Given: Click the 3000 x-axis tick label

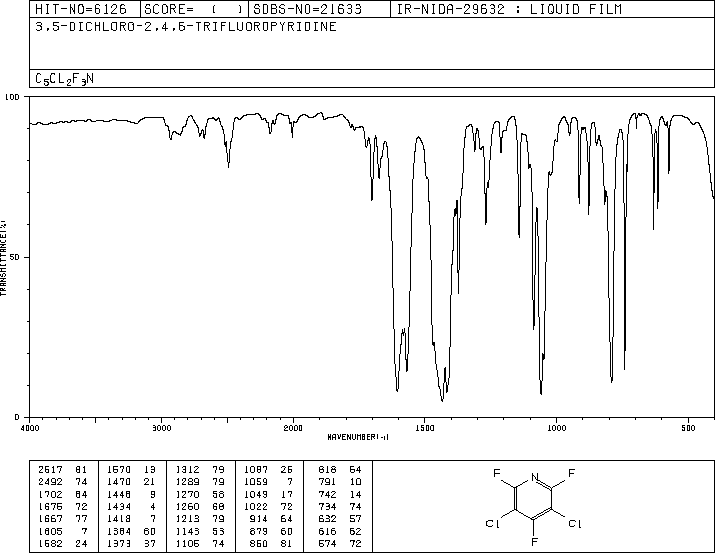Looking at the screenshot, I should tap(161, 428).
